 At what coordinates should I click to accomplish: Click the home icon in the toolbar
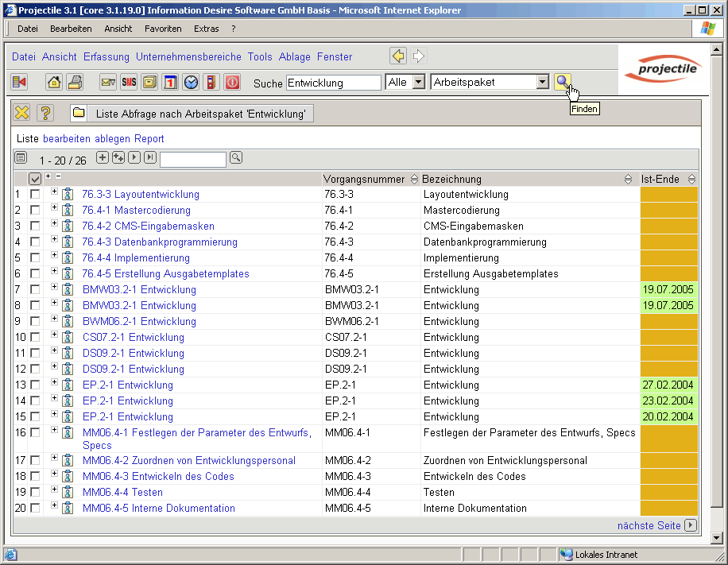54,82
